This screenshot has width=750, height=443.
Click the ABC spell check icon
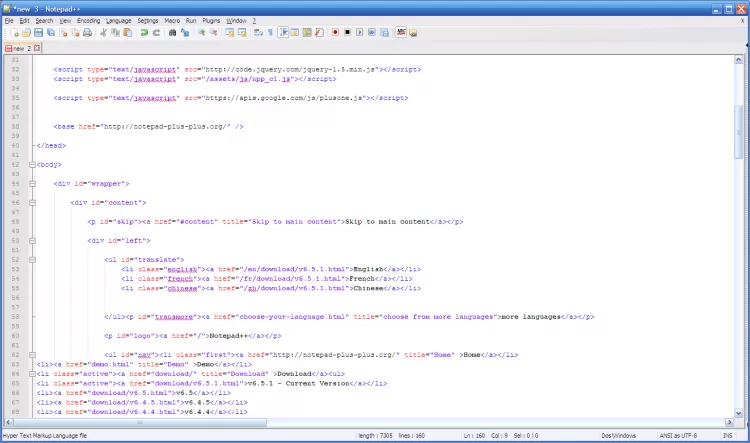[400, 32]
